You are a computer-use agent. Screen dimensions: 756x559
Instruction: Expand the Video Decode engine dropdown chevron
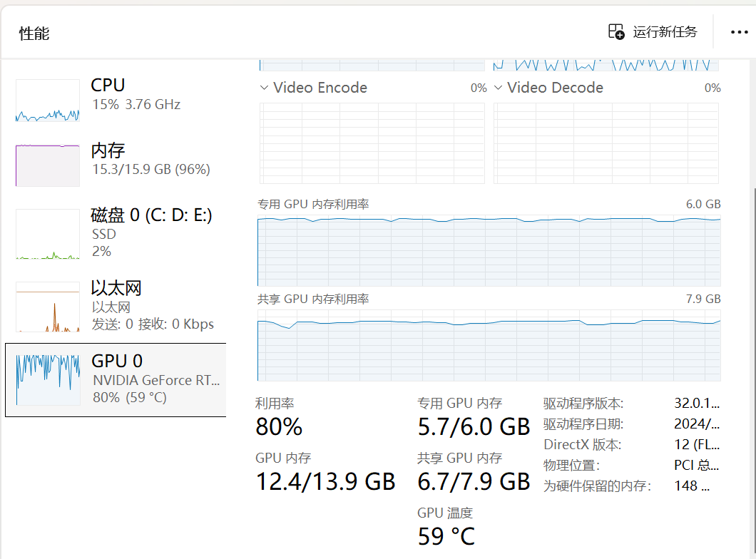click(498, 88)
